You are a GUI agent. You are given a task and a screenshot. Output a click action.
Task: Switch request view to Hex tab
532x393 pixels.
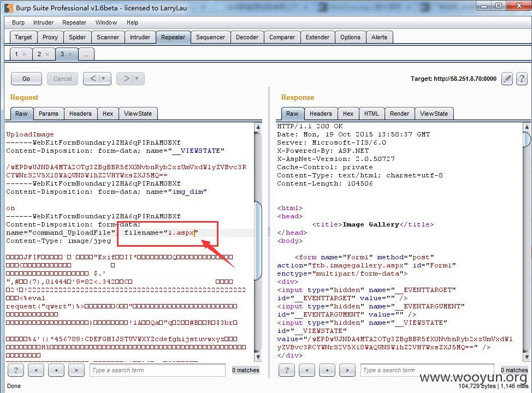point(108,114)
